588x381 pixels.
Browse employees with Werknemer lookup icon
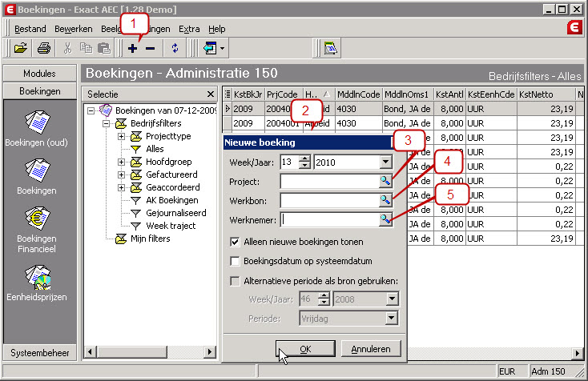(385, 219)
